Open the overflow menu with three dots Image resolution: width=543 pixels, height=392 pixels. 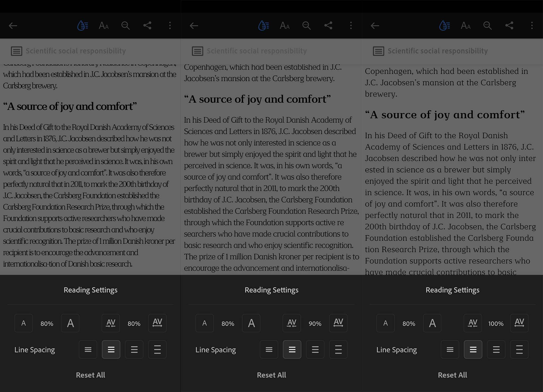click(170, 25)
